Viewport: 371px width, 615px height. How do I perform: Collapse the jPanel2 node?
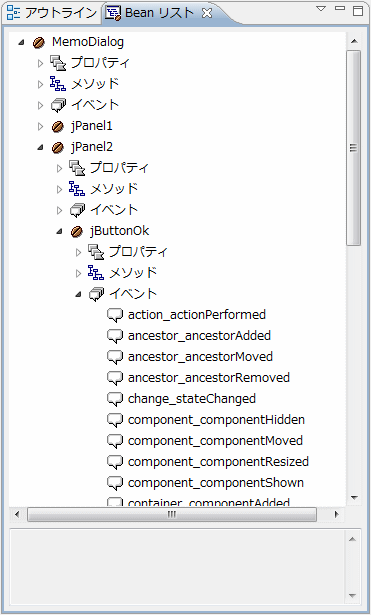40,147
